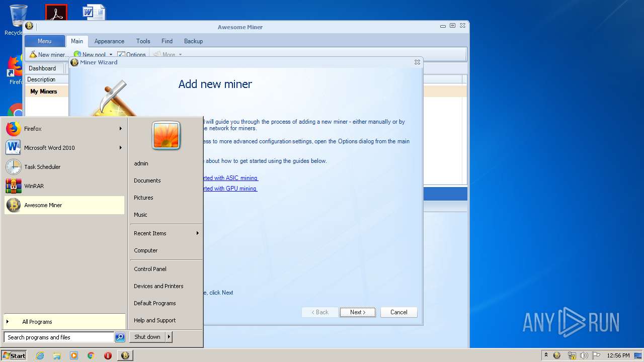This screenshot has width=644, height=362.
Task: Switch to the Backup ribbon tab
Action: (x=194, y=41)
